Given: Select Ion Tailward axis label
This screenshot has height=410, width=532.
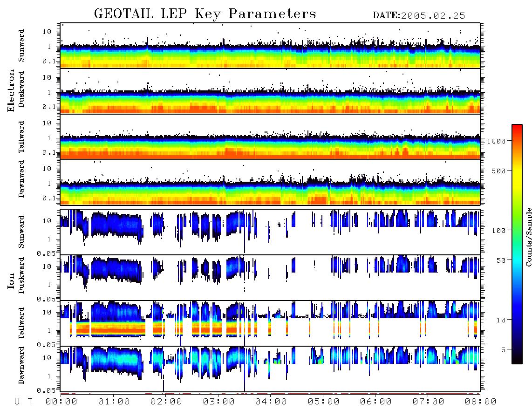Looking at the screenshot, I should click(21, 323).
